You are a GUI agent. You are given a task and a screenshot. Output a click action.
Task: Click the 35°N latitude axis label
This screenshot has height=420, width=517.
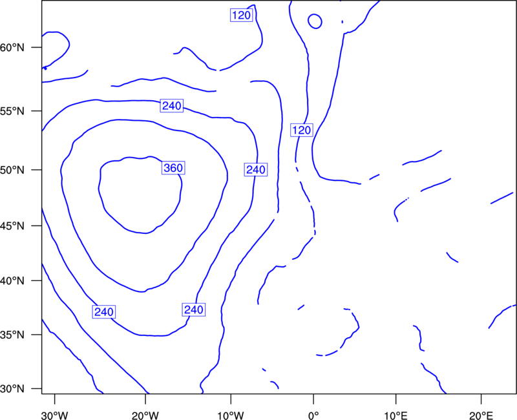tap(12, 335)
